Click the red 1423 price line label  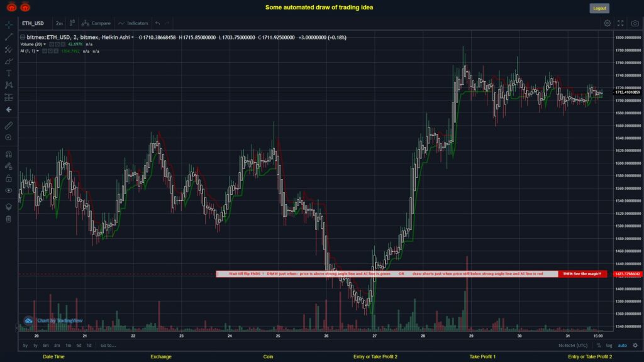coord(627,274)
